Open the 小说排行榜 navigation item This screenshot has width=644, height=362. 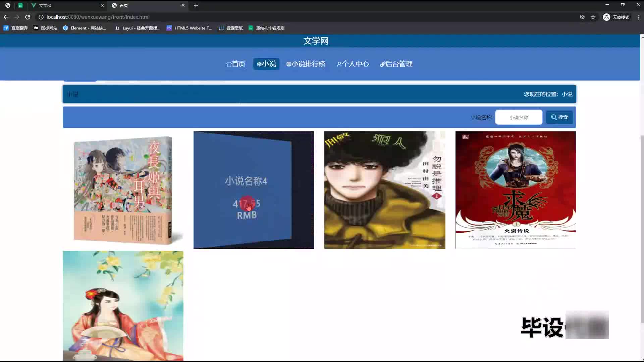(x=306, y=64)
